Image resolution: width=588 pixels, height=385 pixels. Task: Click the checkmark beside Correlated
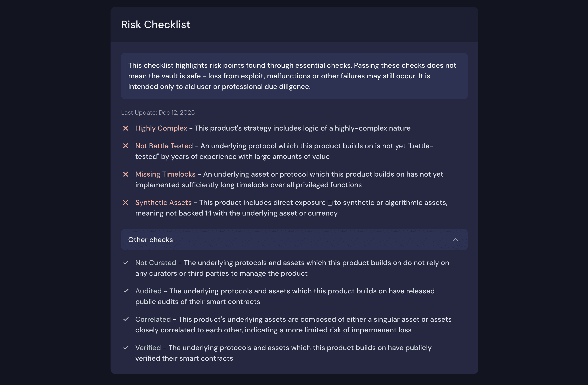tap(126, 319)
